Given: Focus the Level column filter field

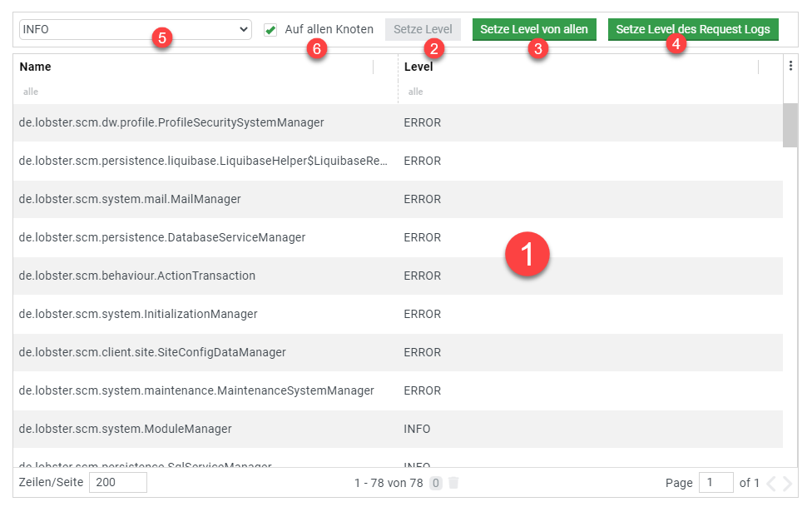Looking at the screenshot, I should (582, 92).
